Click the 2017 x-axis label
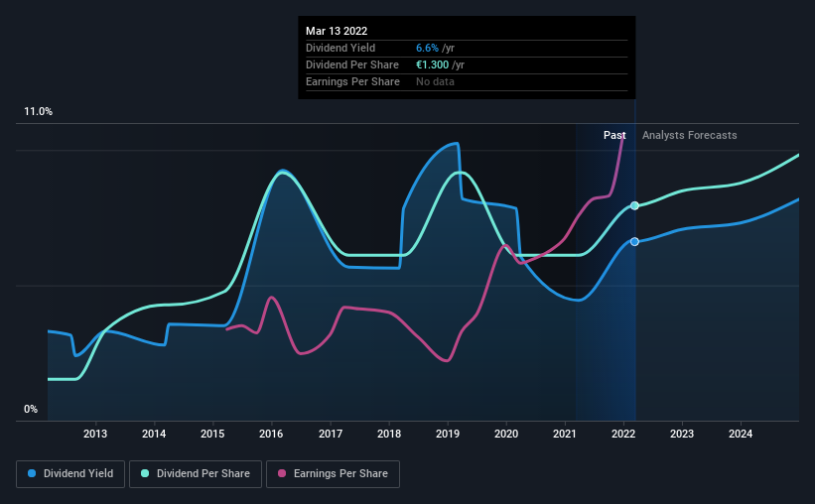 331,434
